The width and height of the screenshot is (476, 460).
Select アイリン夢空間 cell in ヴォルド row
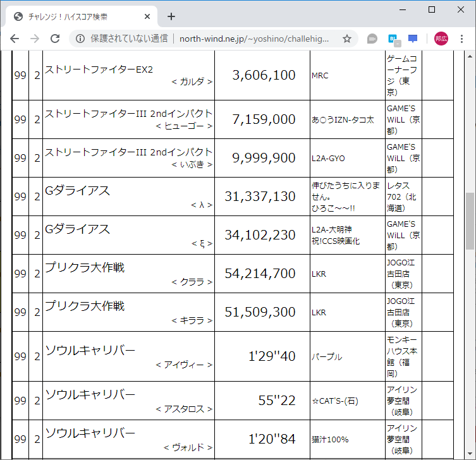pyautogui.click(x=403, y=439)
